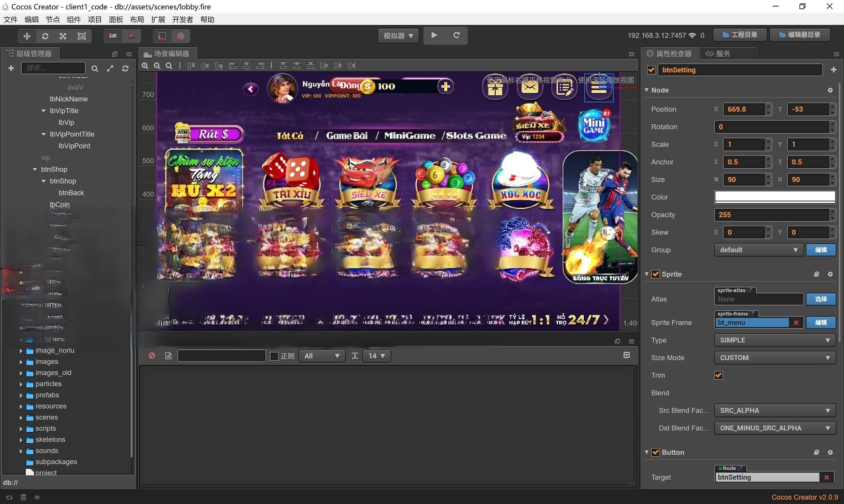844x504 pixels.
Task: Select lbNickName node in hierarchy
Action: click(x=68, y=99)
